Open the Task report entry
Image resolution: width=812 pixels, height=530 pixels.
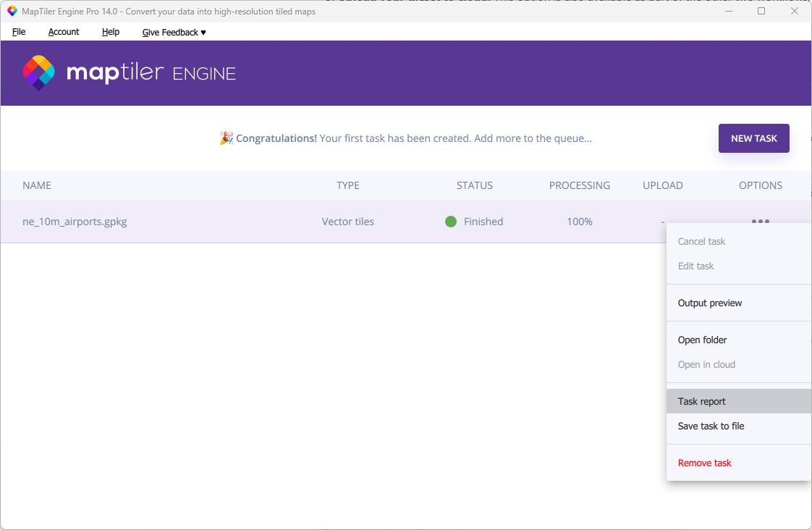701,401
